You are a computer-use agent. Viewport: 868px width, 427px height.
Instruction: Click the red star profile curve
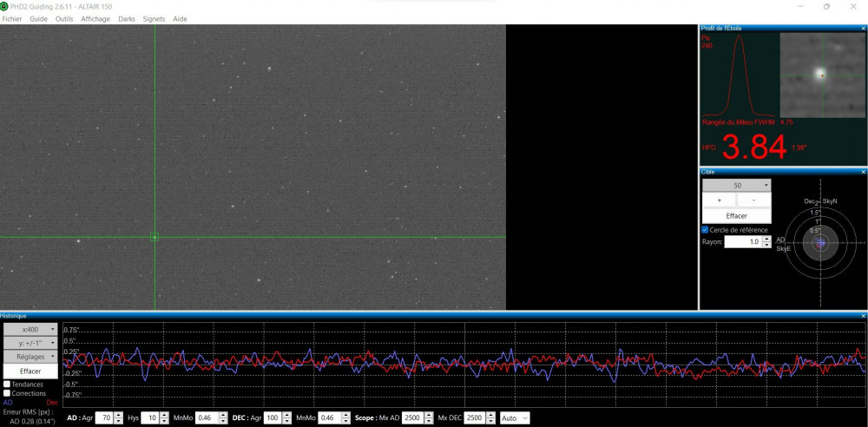click(738, 75)
